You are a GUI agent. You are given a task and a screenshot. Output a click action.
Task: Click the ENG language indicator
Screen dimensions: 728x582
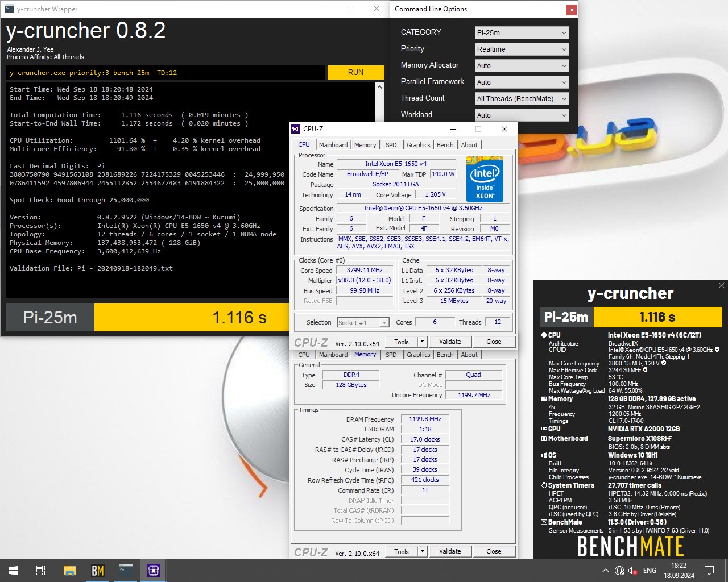[650, 571]
